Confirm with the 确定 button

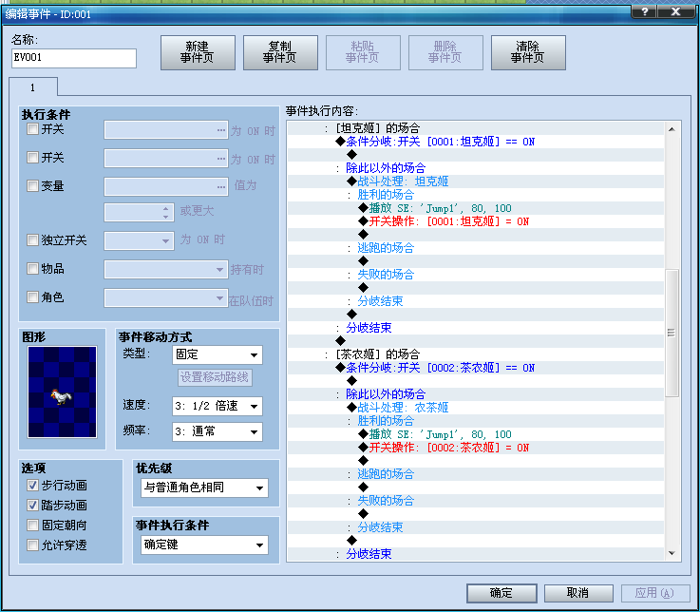coord(501,593)
